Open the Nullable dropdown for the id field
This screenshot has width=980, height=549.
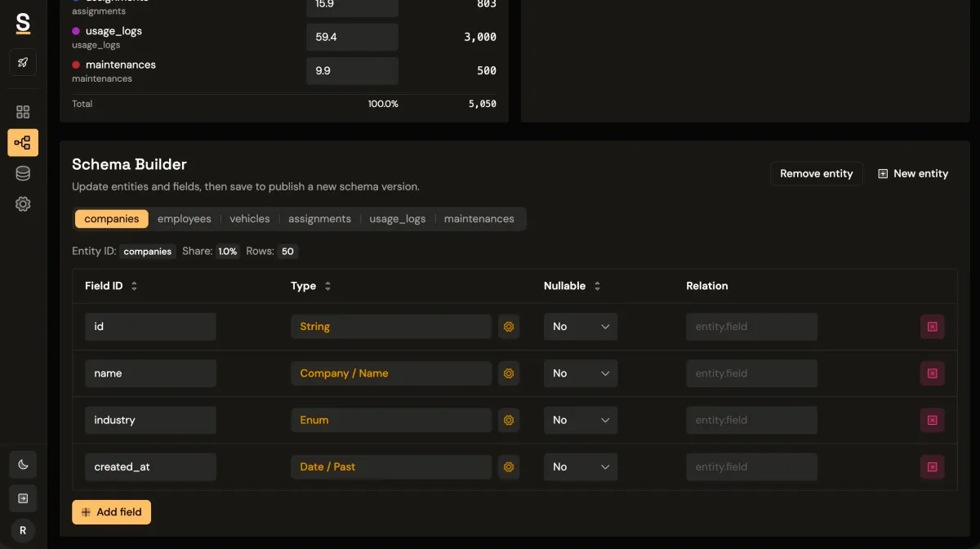coord(580,326)
